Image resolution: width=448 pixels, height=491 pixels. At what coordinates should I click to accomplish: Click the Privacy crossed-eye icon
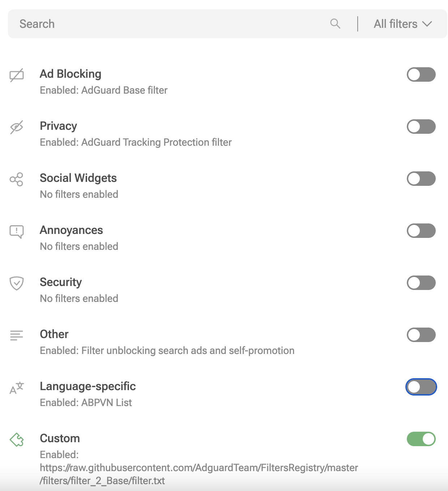point(17,127)
